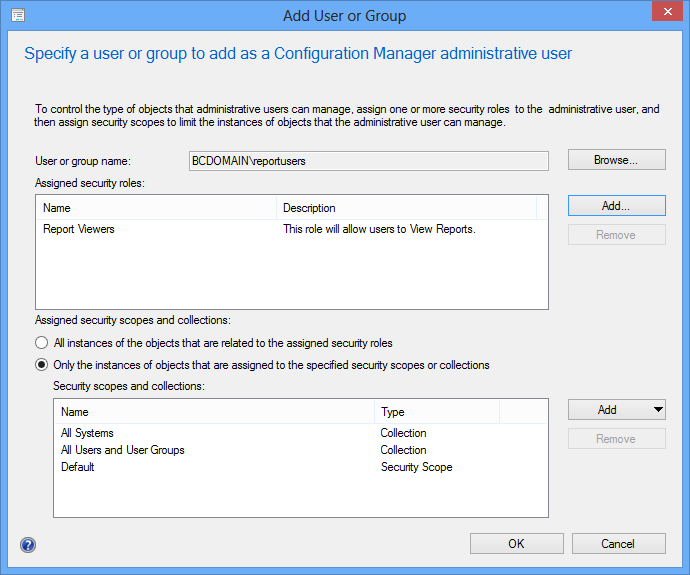Click the user or group name field
The image size is (690, 575).
366,161
